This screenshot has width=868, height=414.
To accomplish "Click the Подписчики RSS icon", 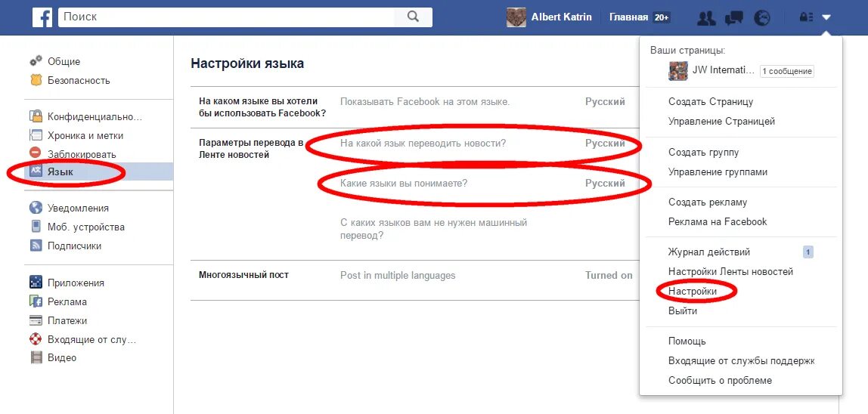I will [36, 246].
